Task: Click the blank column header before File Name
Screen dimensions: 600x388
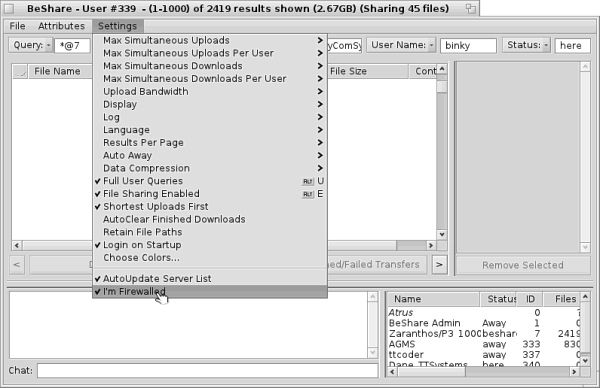Action: pyautogui.click(x=20, y=71)
